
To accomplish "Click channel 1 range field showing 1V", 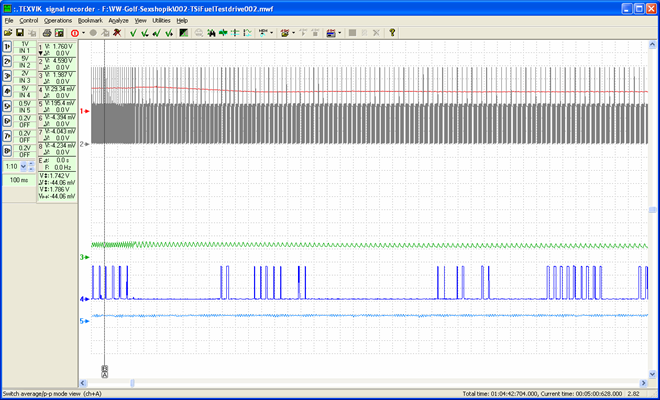I will click(25, 44).
